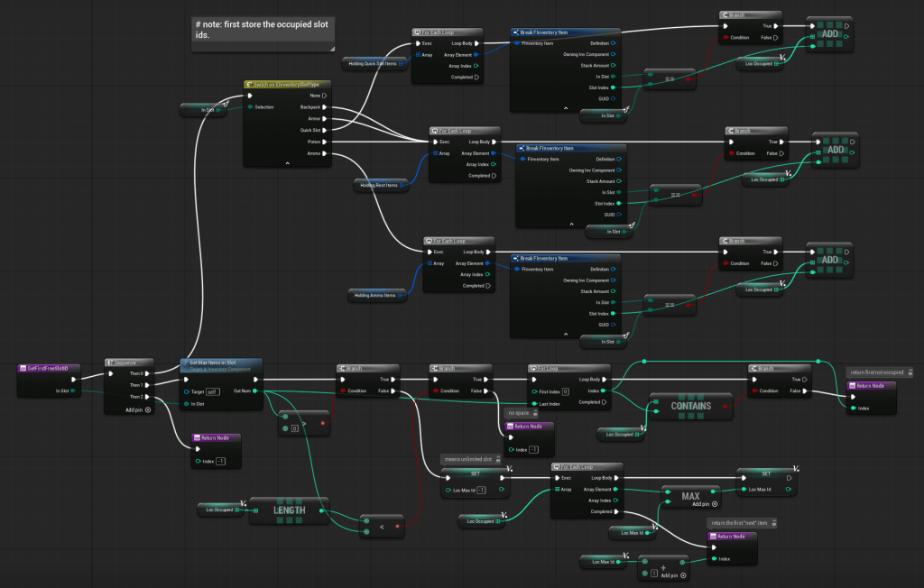Click the MAX math node
This screenshot has width=924, height=588.
click(x=691, y=496)
